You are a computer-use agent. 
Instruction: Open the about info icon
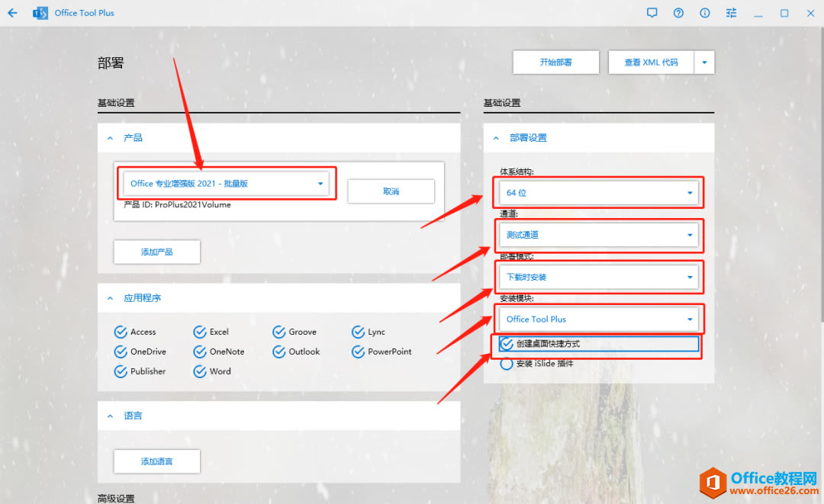(705, 13)
